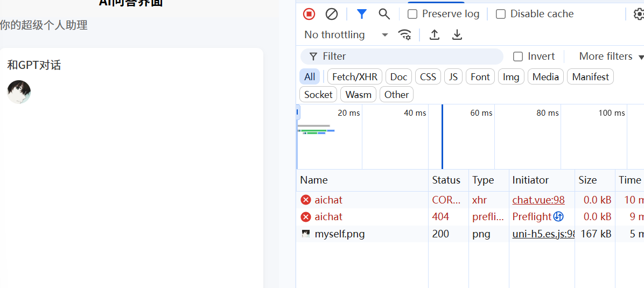Click the Import HAR upload icon
The image size is (644, 288).
(x=435, y=35)
